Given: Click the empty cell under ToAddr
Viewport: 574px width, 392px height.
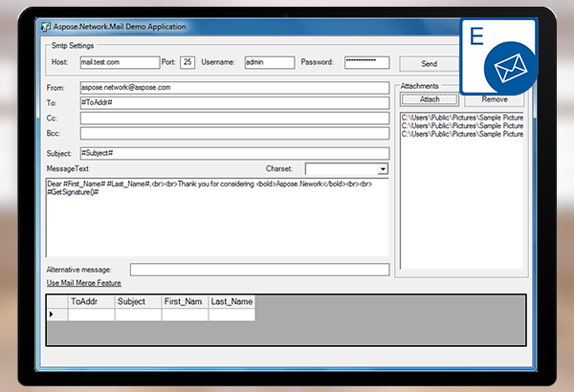Looking at the screenshot, I should (x=91, y=315).
